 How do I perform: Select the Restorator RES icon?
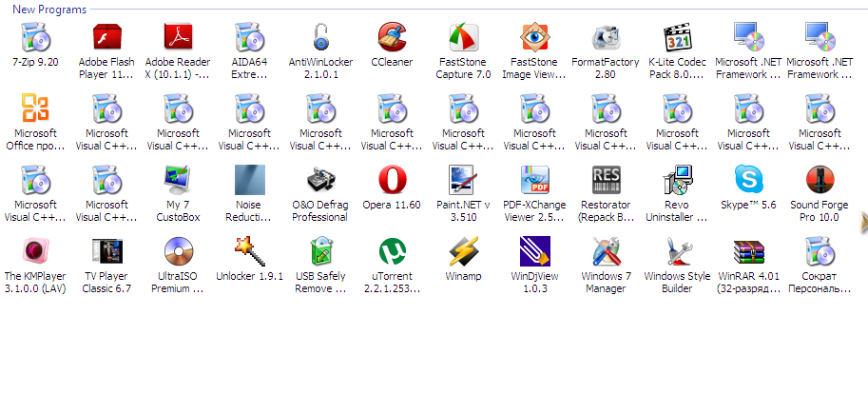point(607,180)
